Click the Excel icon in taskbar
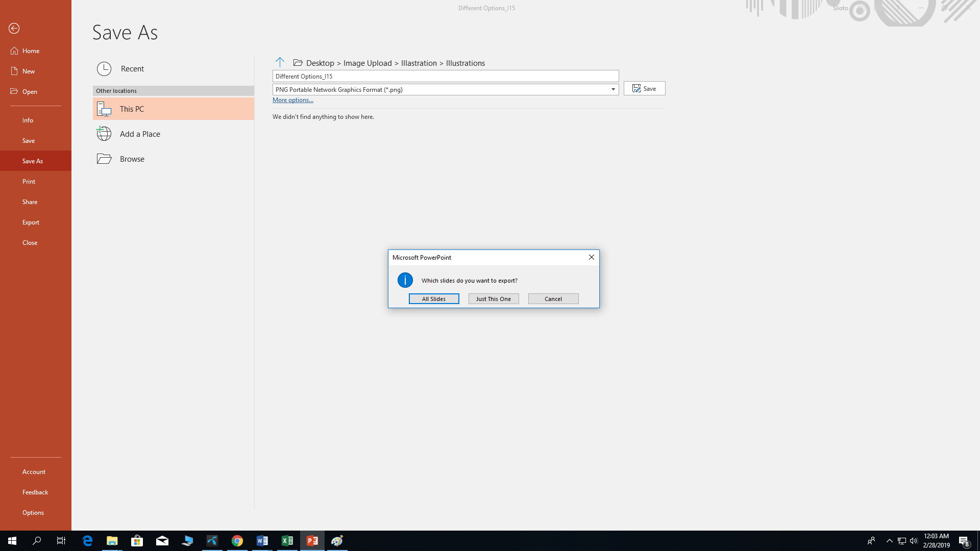Screen dimensions: 980x551 tap(287, 541)
